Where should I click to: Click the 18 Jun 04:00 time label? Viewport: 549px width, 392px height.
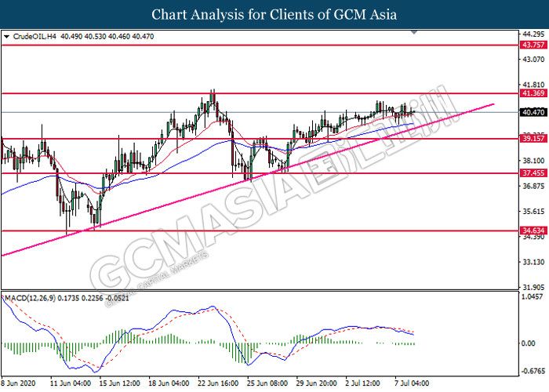(169, 383)
